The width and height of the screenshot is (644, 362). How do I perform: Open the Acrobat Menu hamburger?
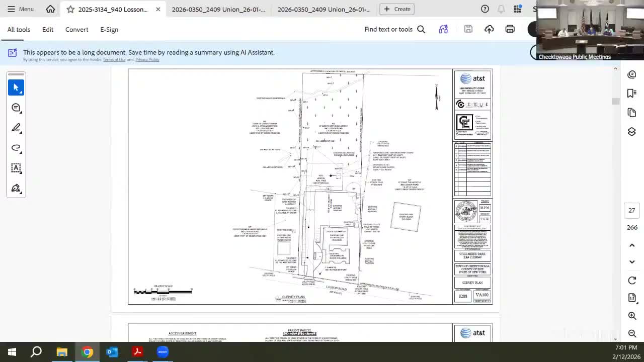point(20,9)
